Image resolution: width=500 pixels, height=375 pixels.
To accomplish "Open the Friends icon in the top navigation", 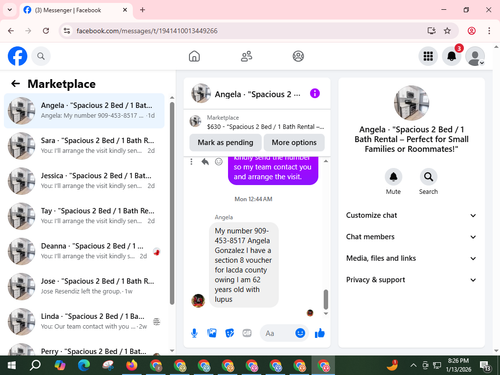I will tap(246, 56).
